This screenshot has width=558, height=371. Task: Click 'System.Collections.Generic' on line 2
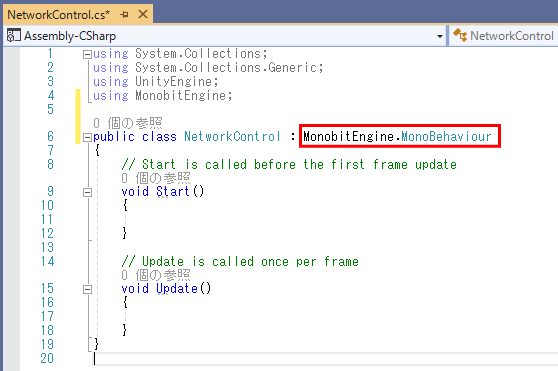[x=226, y=68]
